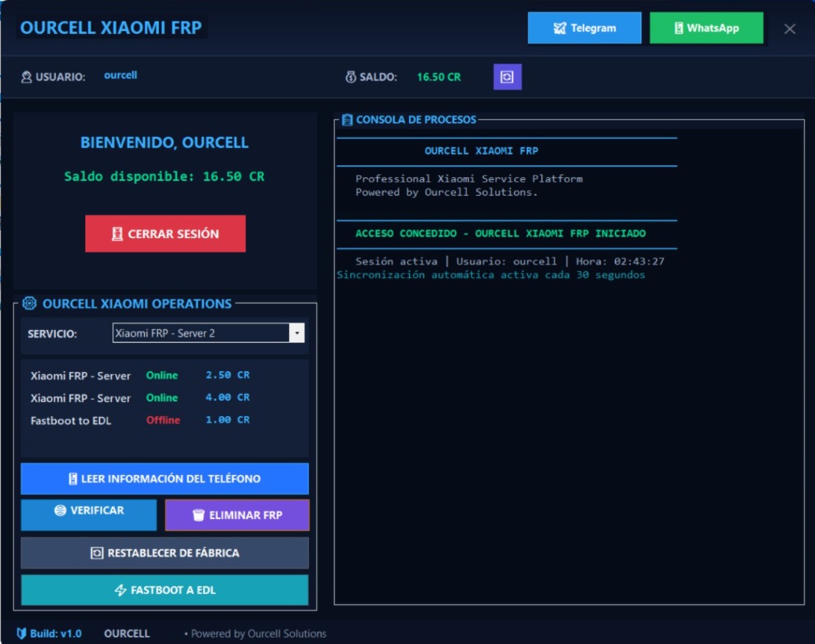Click the 'Fastboot to EDL' service row name

pyautogui.click(x=71, y=421)
